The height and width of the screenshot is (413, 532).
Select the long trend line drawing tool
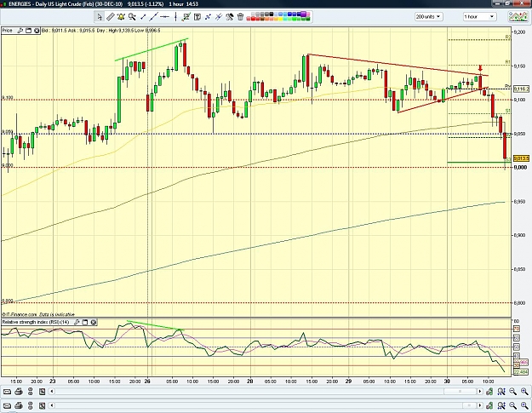pos(154,17)
